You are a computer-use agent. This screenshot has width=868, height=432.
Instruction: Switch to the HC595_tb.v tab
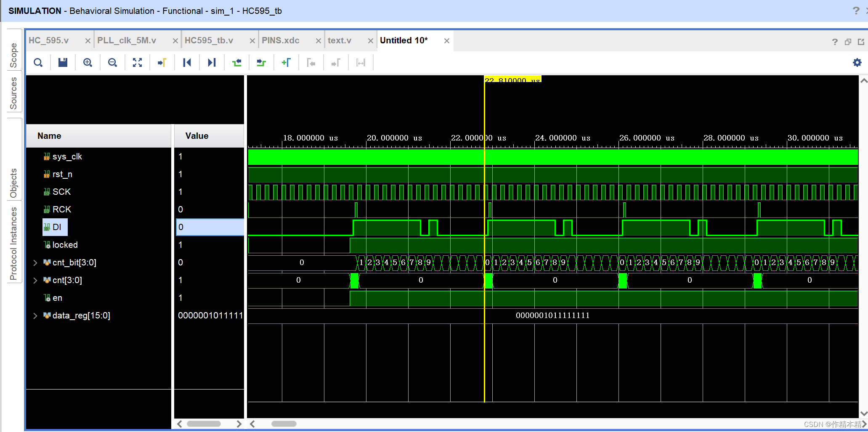[x=208, y=40]
